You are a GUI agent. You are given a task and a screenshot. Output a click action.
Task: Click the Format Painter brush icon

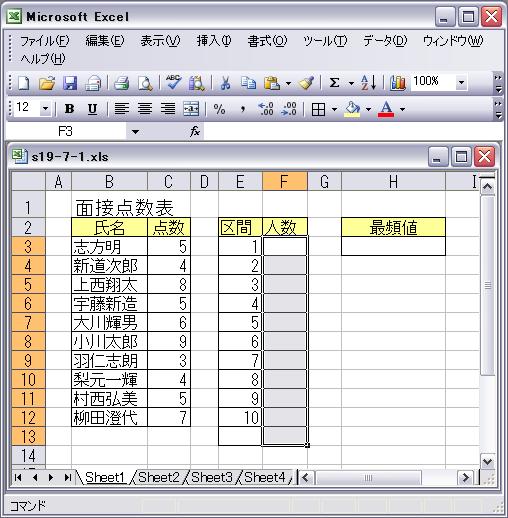[306, 83]
